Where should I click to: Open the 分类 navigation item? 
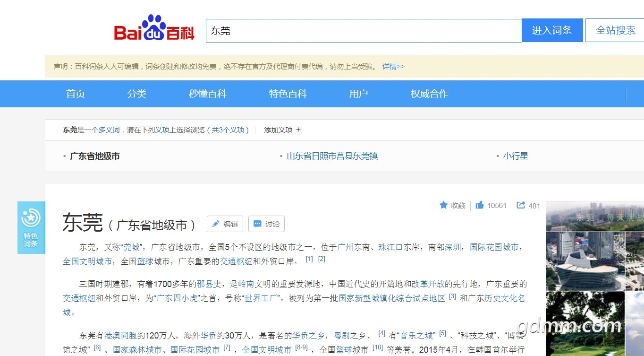pyautogui.click(x=137, y=94)
